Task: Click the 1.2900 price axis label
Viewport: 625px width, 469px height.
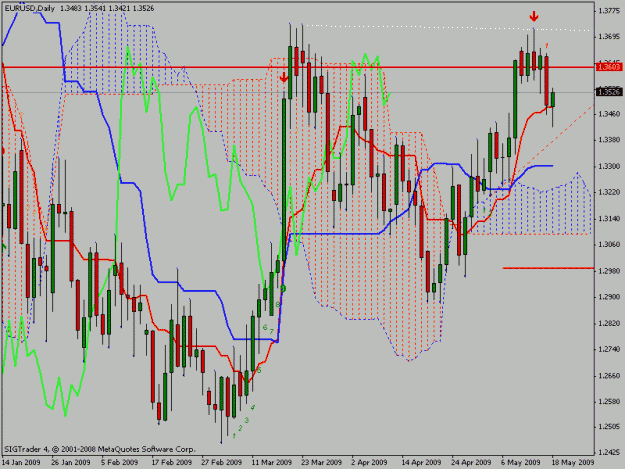Action: pos(609,297)
